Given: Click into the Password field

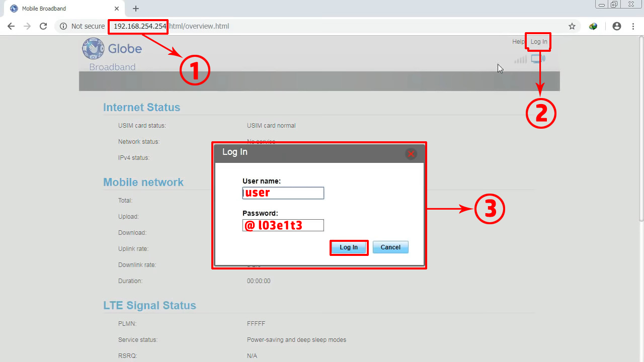Looking at the screenshot, I should coord(283,225).
